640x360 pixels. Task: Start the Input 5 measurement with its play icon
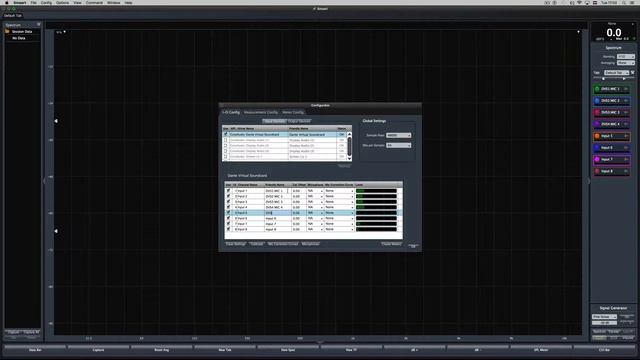tap(626, 136)
